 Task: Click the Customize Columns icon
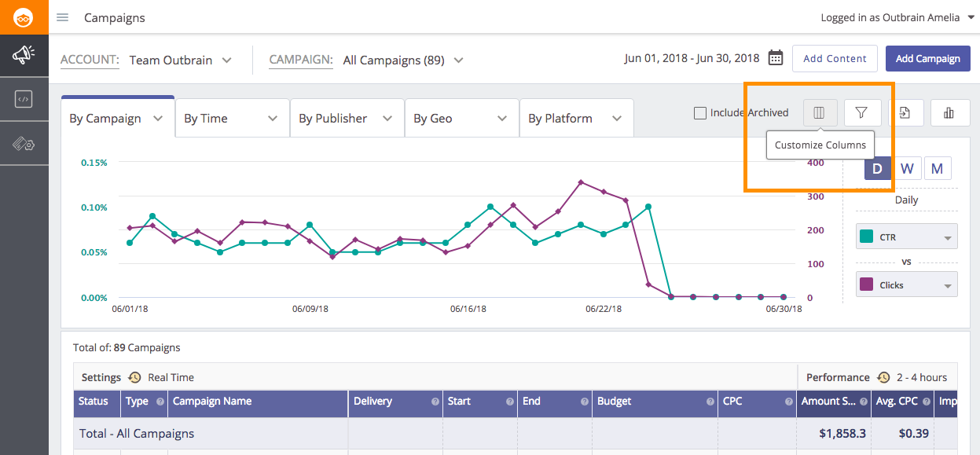820,113
